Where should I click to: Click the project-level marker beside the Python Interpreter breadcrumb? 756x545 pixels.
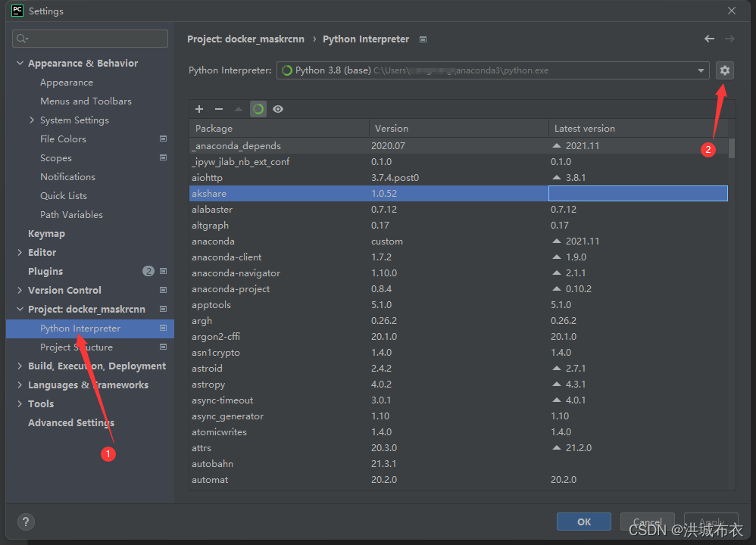click(423, 39)
